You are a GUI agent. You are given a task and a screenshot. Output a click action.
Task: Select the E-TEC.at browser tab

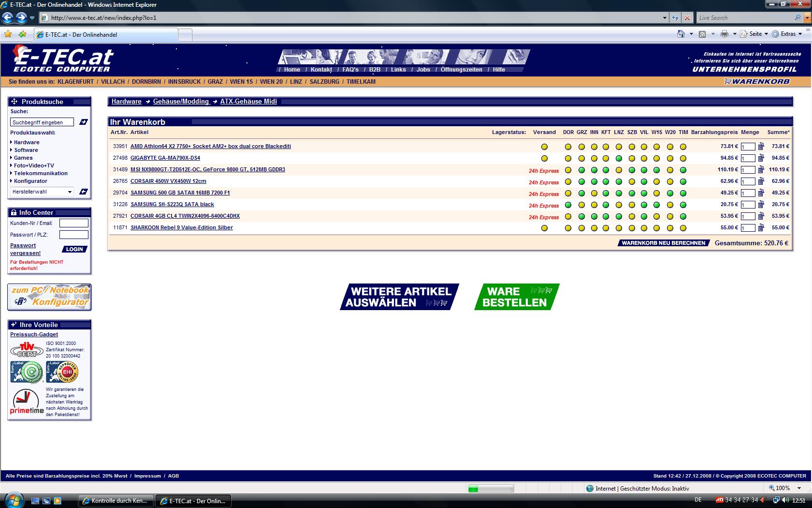click(x=106, y=35)
